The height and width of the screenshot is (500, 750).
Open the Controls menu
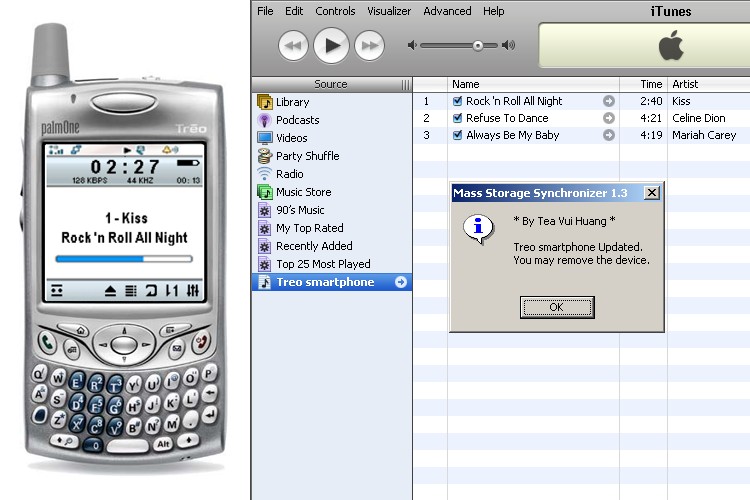[335, 11]
